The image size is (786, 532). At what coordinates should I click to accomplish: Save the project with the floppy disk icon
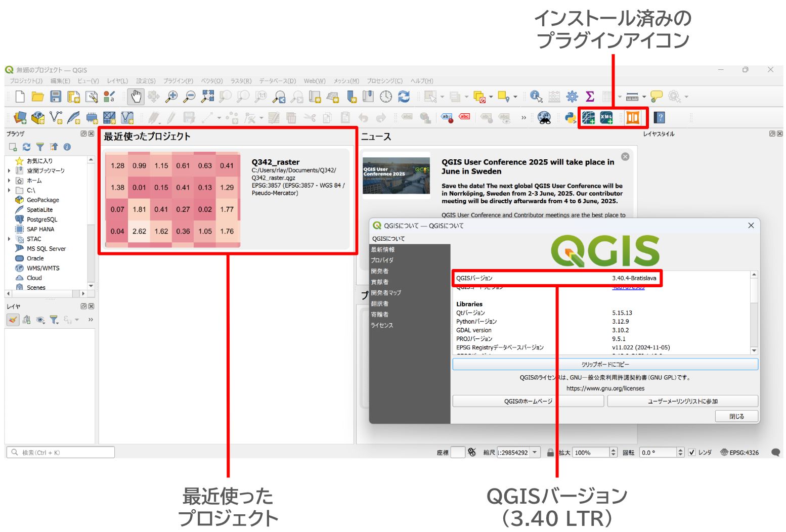(56, 96)
